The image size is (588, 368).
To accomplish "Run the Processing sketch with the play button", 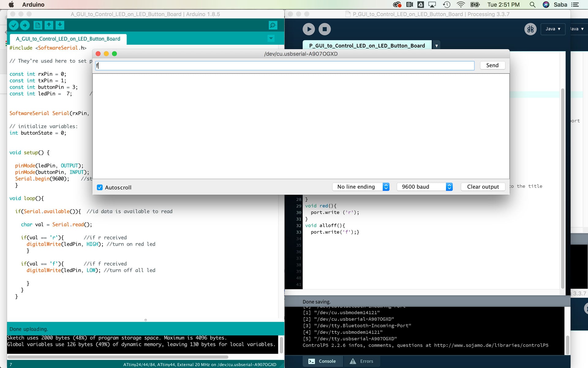I will 309,29.
